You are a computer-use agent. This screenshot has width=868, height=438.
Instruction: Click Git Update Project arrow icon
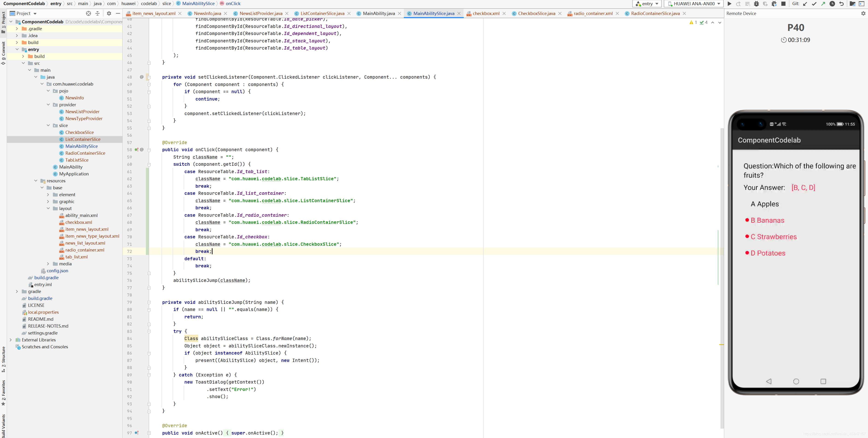(x=805, y=4)
